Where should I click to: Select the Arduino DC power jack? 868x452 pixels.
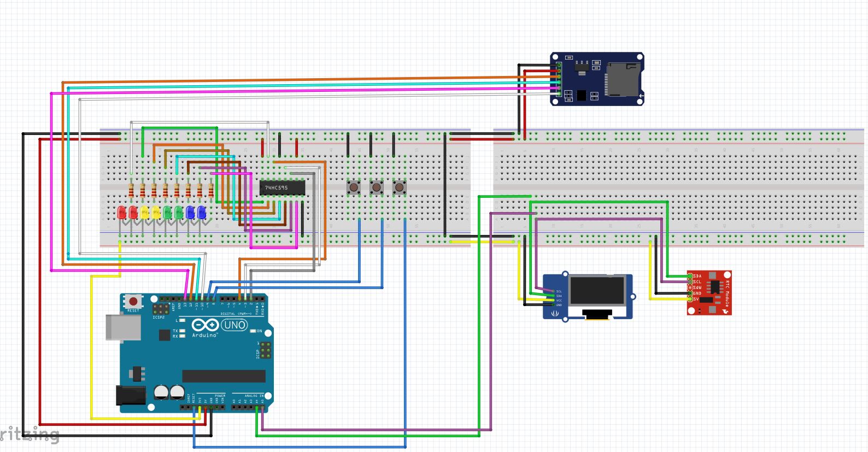[131, 395]
